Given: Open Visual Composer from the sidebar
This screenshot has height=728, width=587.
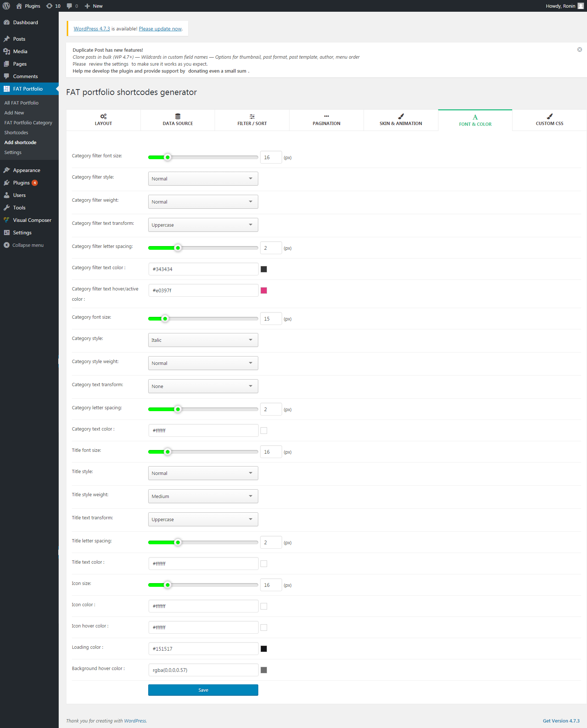Looking at the screenshot, I should tap(32, 220).
